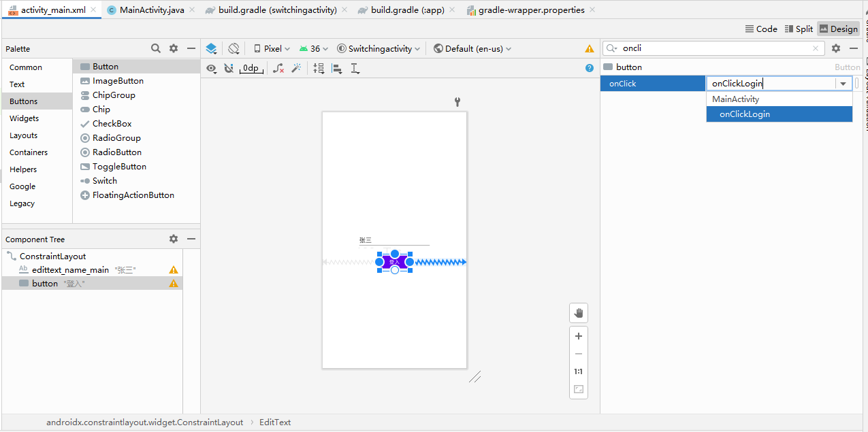The width and height of the screenshot is (868, 432).
Task: Click the Infer Constraints magic wand
Action: coord(296,68)
